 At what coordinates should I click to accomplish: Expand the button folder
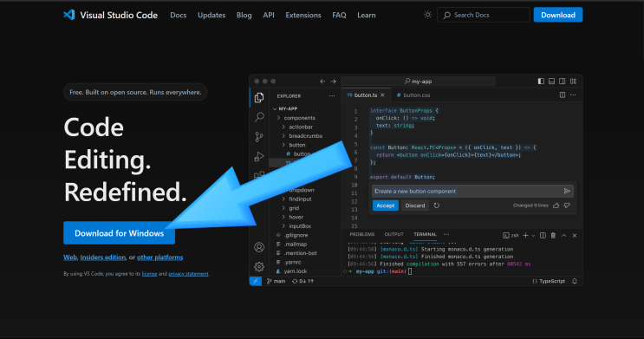click(283, 145)
